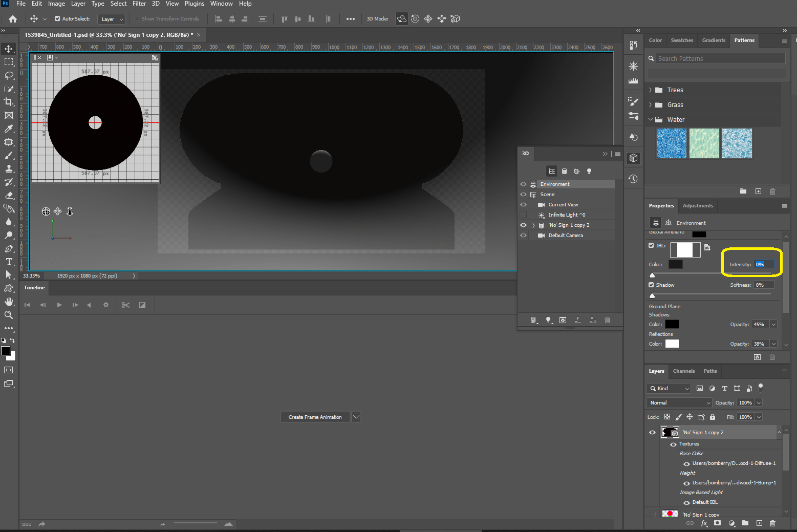
Task: Expand the Trees pattern group
Action: point(651,90)
